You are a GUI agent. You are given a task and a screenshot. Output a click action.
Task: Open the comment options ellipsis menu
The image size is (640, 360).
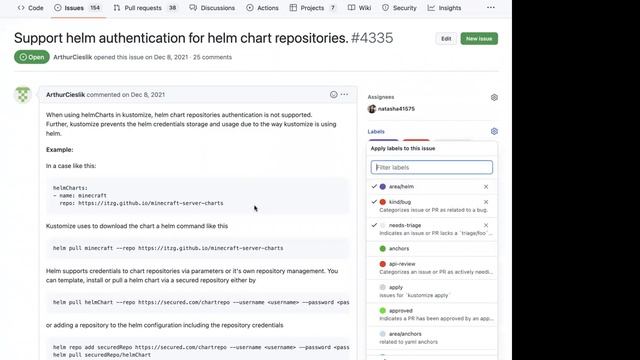[344, 94]
